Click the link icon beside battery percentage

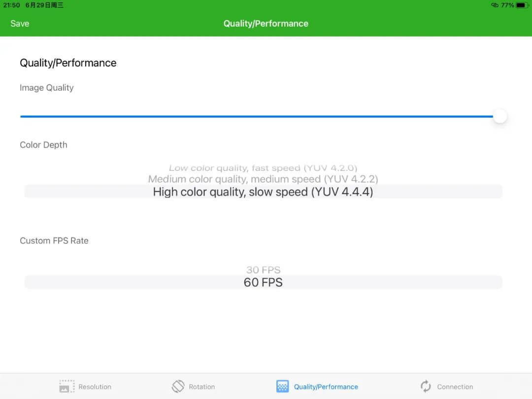pyautogui.click(x=495, y=5)
